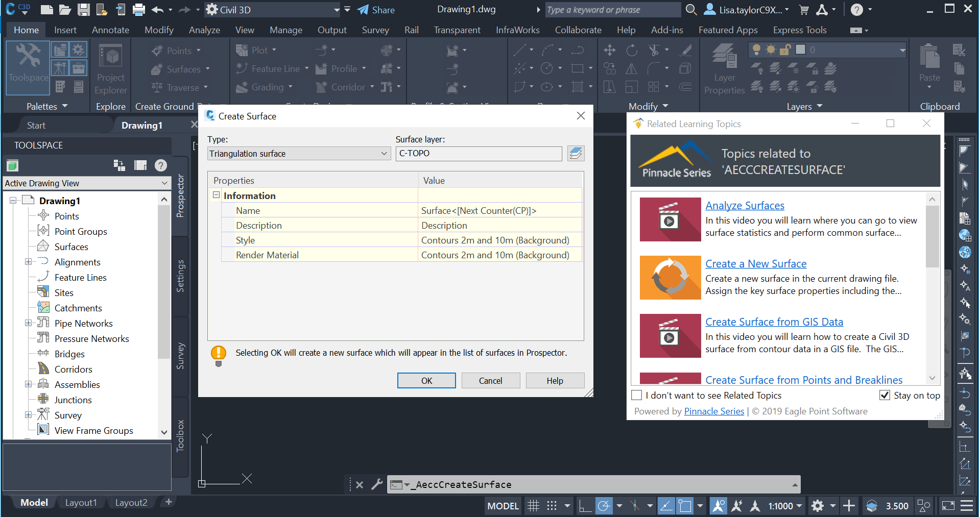Open the Autodesk App Store cart icon

click(804, 10)
